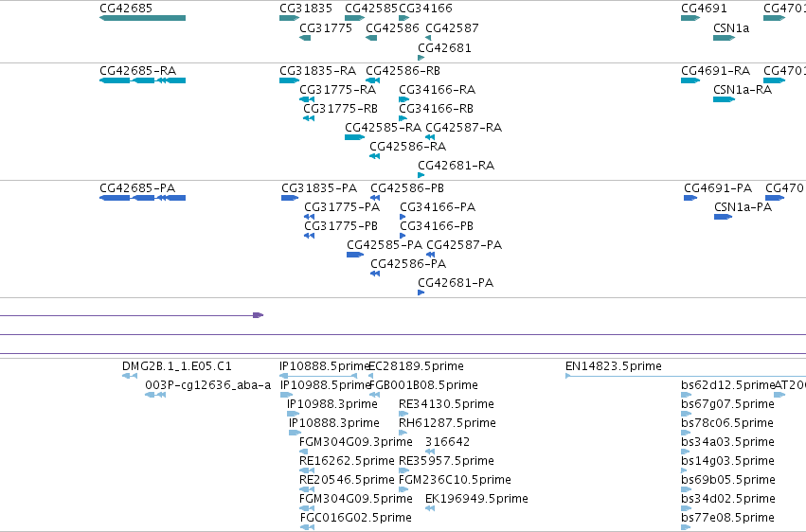Click transcript CG31775-RA label
This screenshot has width=806, height=532.
point(338,89)
